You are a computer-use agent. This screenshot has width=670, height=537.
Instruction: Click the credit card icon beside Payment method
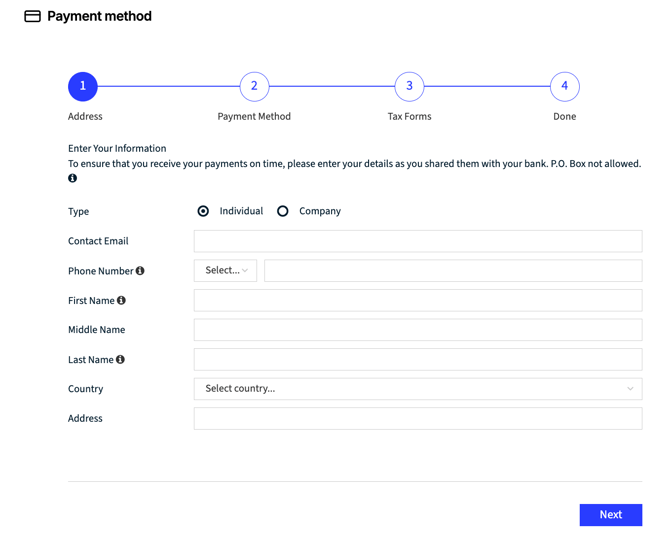(32, 17)
